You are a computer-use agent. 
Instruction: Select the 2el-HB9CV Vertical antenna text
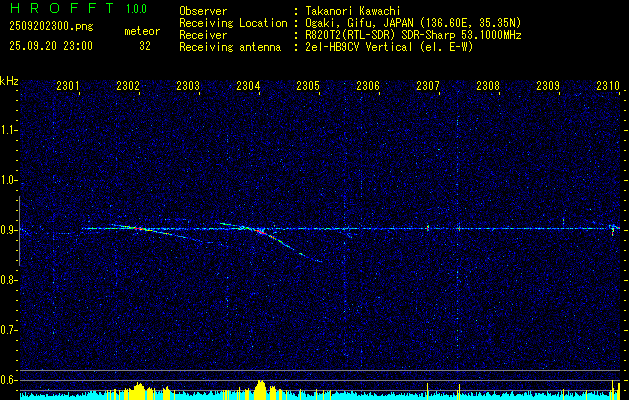point(389,47)
